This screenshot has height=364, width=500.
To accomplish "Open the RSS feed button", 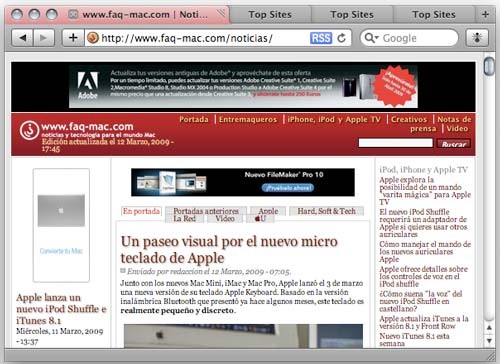I will click(321, 38).
